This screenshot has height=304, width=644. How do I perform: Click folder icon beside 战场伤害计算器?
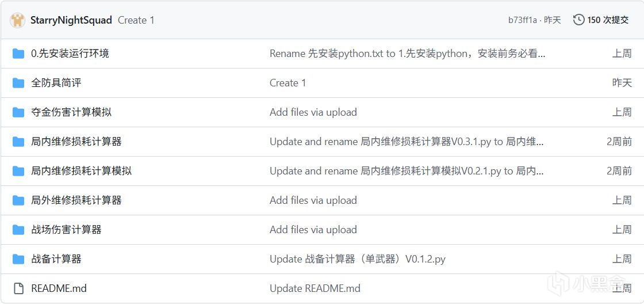click(x=18, y=230)
